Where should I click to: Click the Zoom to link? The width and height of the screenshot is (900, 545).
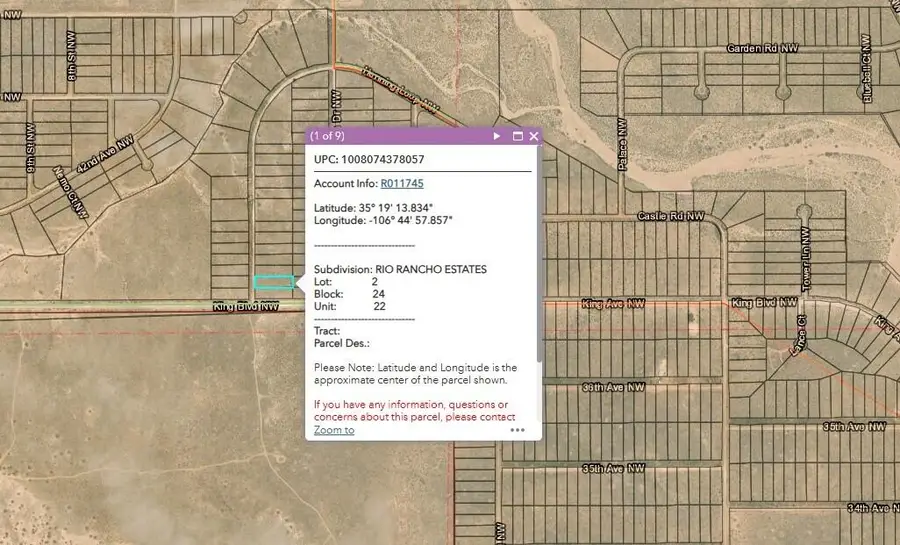pyautogui.click(x=334, y=430)
